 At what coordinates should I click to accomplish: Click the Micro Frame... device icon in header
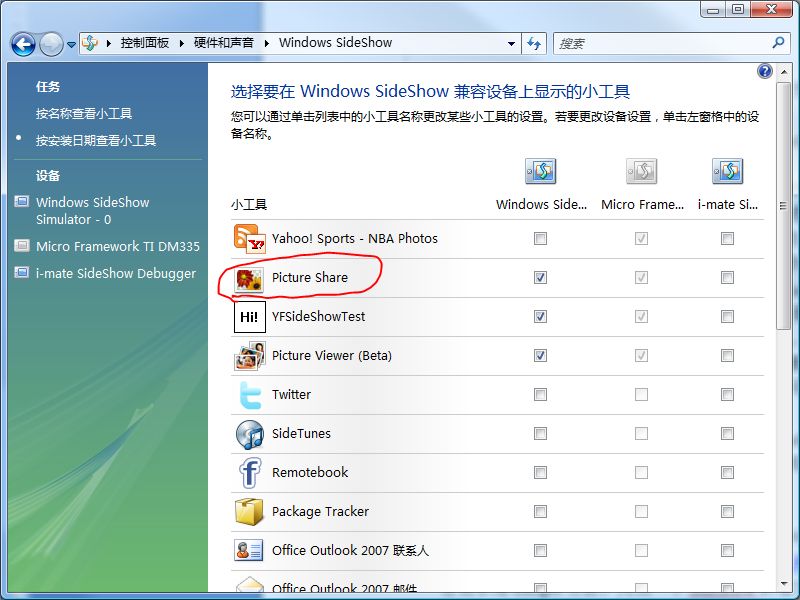[x=641, y=171]
